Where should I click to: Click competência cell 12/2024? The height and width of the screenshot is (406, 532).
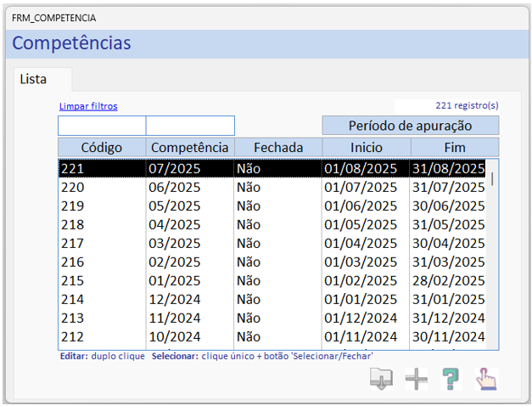175,299
